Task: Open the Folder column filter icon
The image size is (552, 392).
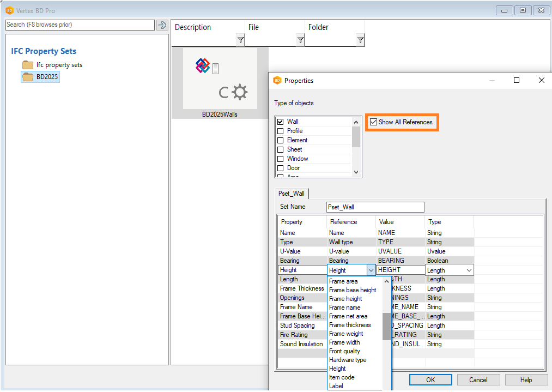Action: 360,40
